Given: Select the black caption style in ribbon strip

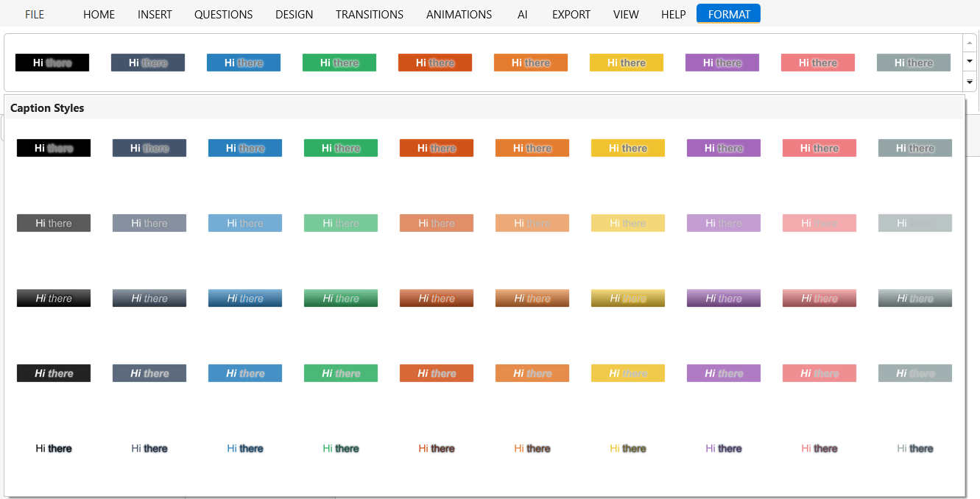Looking at the screenshot, I should (x=52, y=63).
